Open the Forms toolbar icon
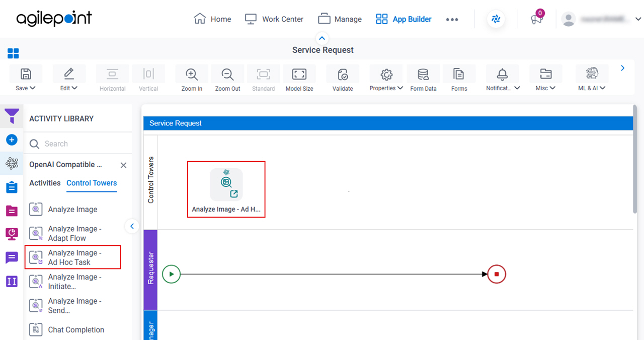Screen dimensions: 644x340 (x=459, y=74)
